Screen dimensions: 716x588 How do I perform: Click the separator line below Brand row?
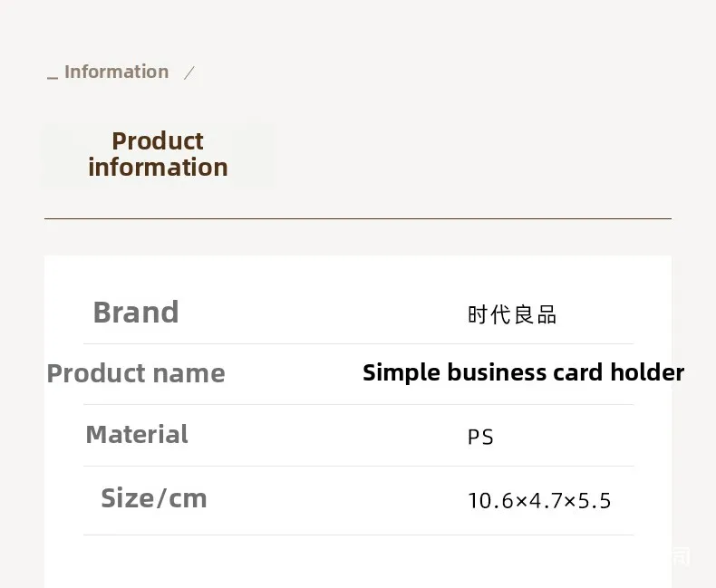(358, 343)
